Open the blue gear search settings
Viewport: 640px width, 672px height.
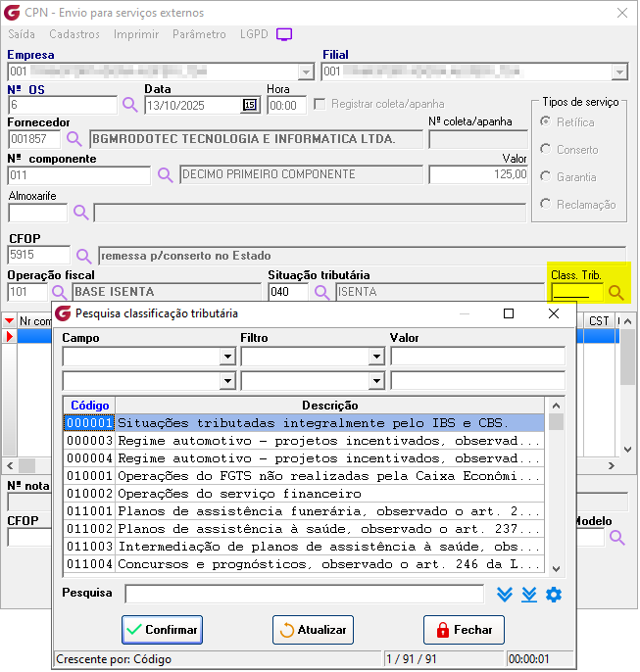click(554, 595)
